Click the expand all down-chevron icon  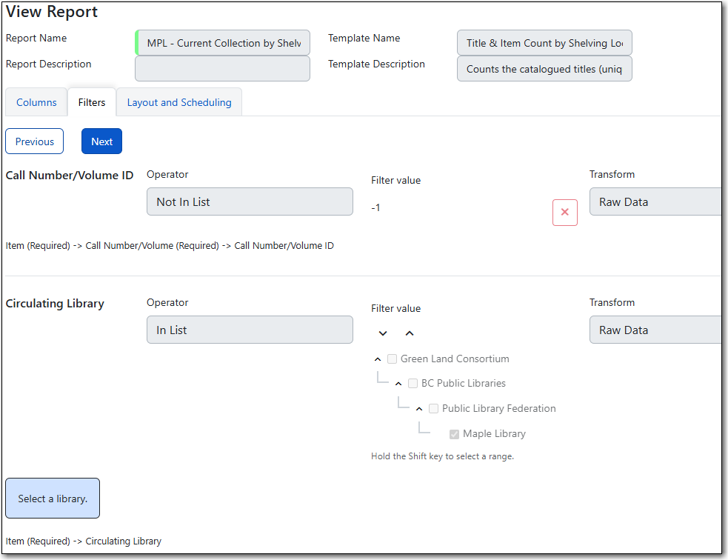(383, 333)
